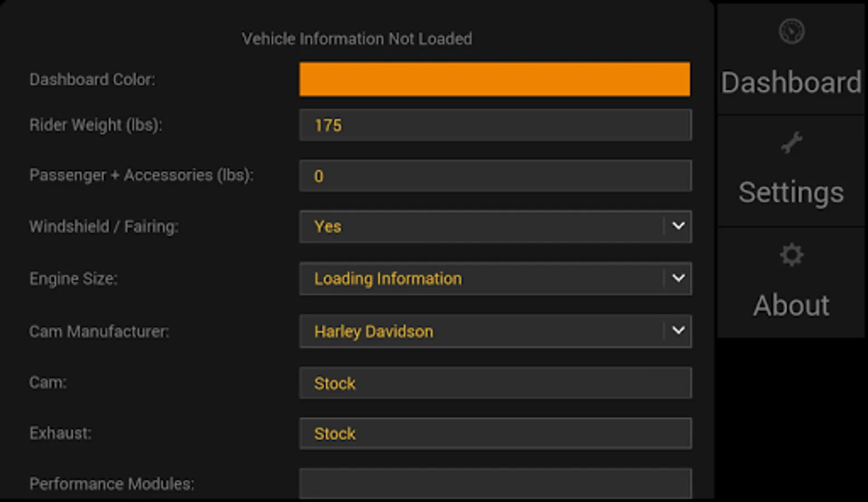Viewport: 868px width, 502px height.
Task: Pick the orange Dashboard Color swatch
Action: click(x=494, y=79)
